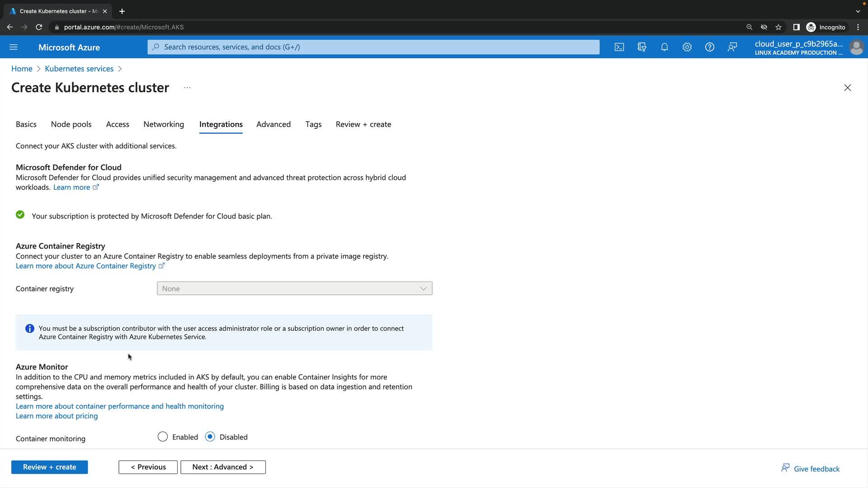Open account menu for cloud_user
Viewport: 868px width, 488px height.
pos(809,47)
